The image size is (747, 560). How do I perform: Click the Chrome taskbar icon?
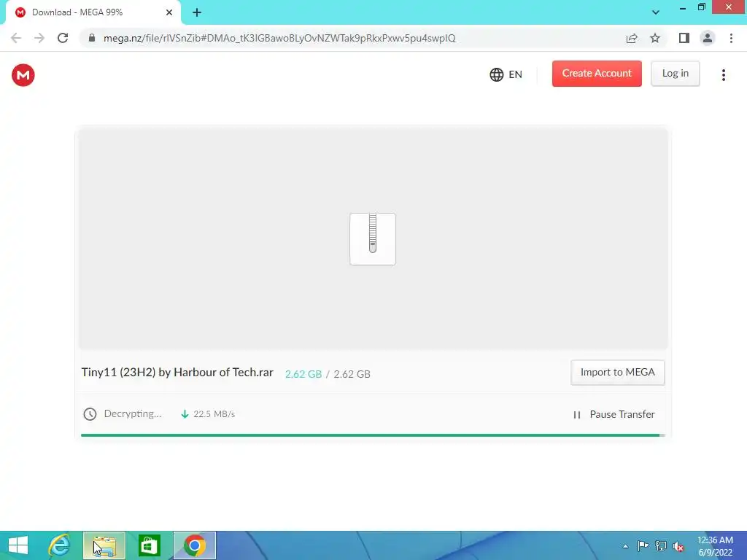(x=194, y=545)
